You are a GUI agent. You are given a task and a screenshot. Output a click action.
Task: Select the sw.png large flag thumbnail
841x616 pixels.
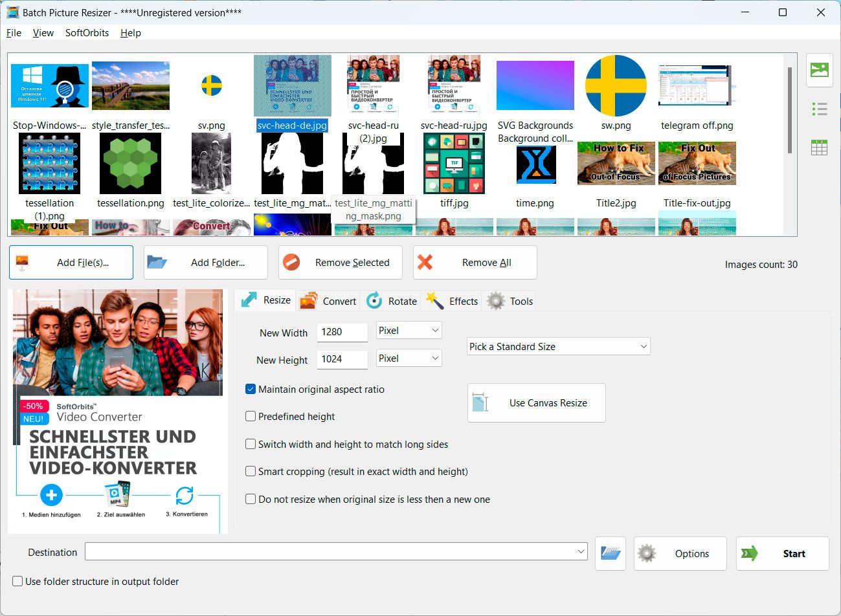coord(616,85)
